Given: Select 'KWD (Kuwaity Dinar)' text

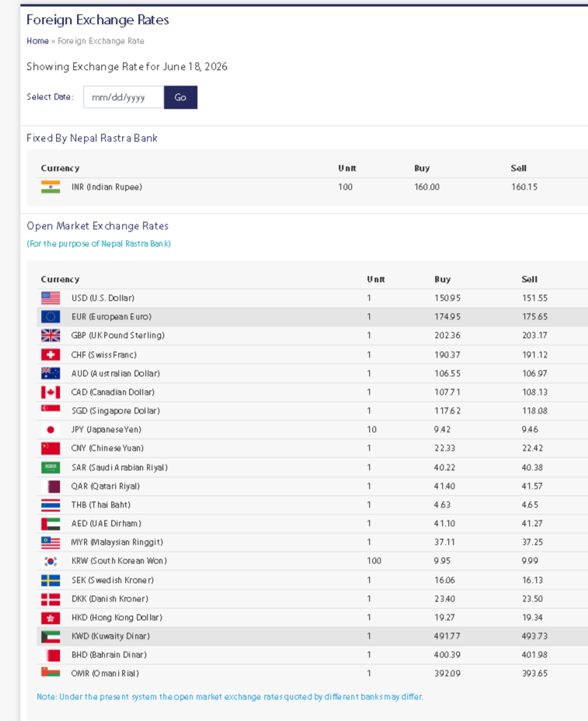Looking at the screenshot, I should pyautogui.click(x=111, y=636).
